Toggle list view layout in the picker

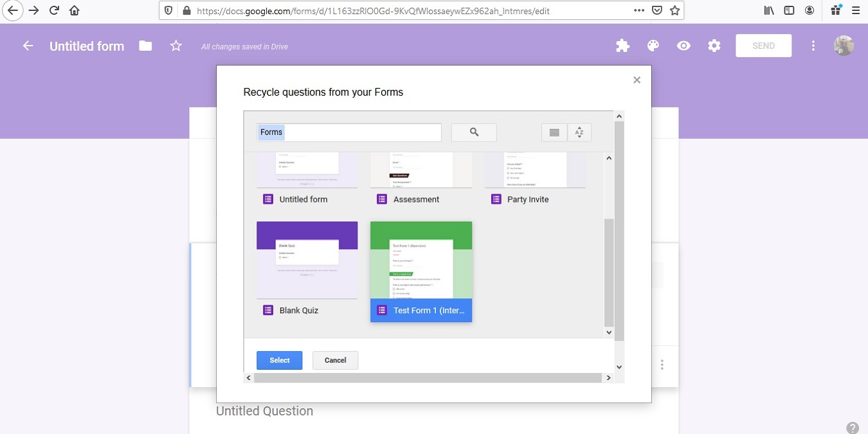554,132
